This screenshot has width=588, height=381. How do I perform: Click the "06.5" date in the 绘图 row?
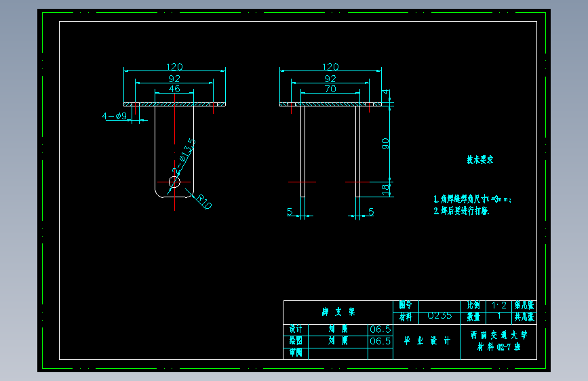[x=380, y=341]
